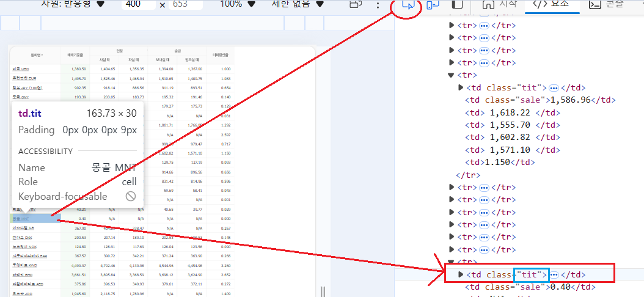Screen dimensions: 644x297
Task: Select the td 1,571.10 node
Action: (512, 150)
